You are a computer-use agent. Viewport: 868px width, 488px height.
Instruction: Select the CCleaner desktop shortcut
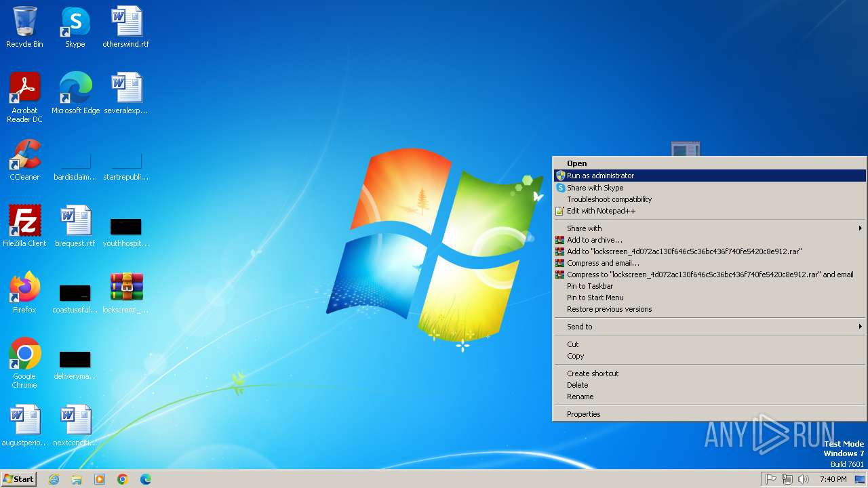[x=24, y=160]
